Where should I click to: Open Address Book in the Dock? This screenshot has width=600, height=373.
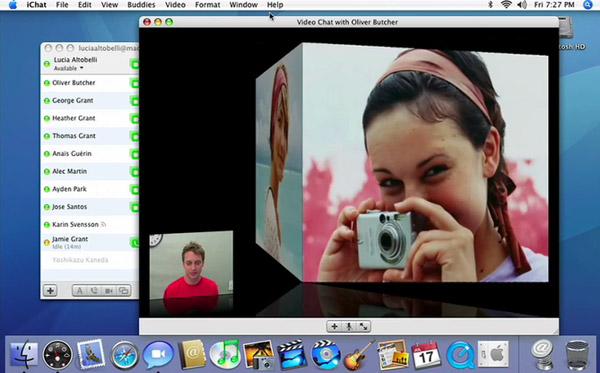pyautogui.click(x=192, y=355)
